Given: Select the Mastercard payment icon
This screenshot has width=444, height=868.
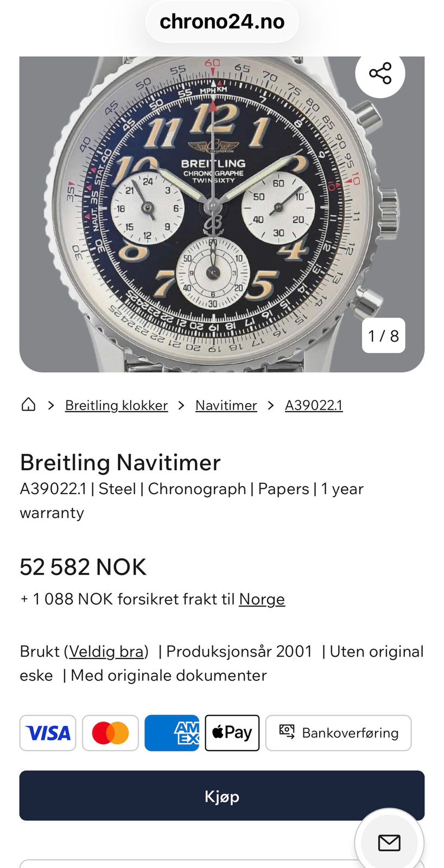Looking at the screenshot, I should [110, 733].
